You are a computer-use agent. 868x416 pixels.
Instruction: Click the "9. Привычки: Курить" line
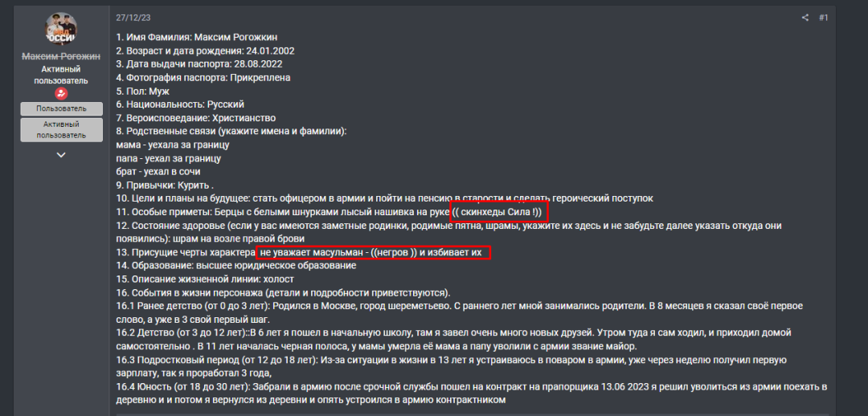tap(165, 185)
